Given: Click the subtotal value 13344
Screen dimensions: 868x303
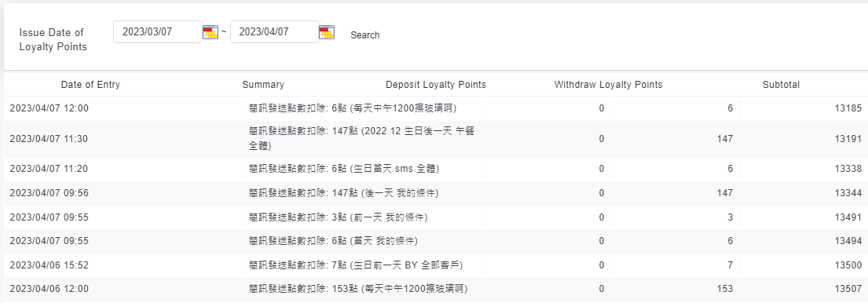Looking at the screenshot, I should (848, 193).
